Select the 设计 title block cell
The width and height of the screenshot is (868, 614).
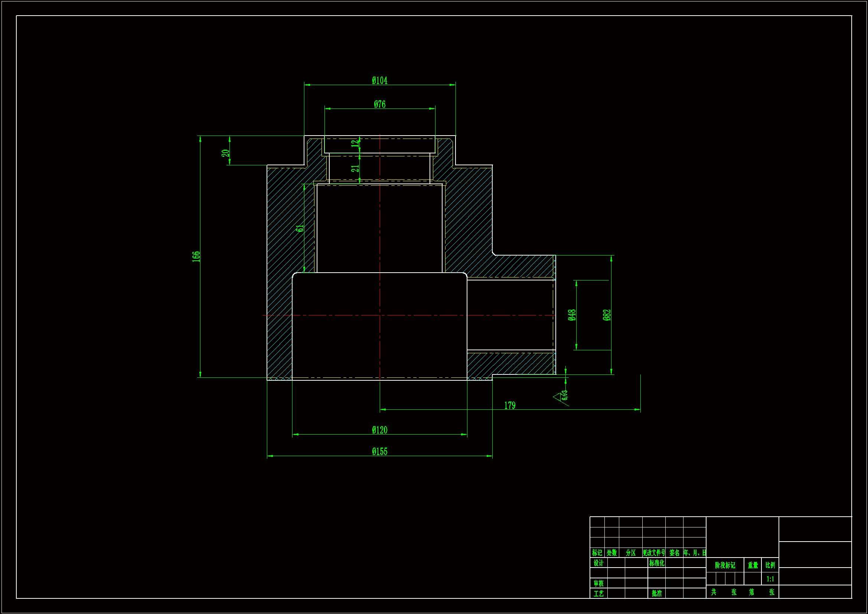point(598,563)
